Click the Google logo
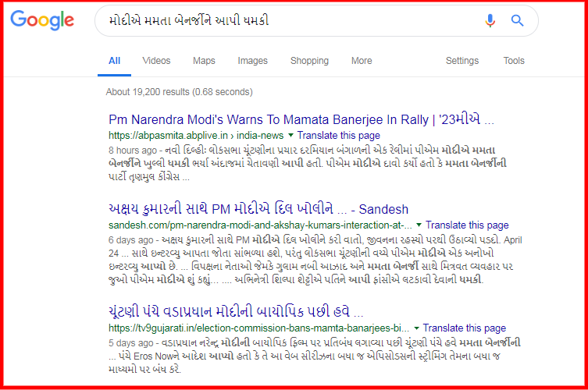This screenshot has width=588, height=390. click(x=42, y=20)
